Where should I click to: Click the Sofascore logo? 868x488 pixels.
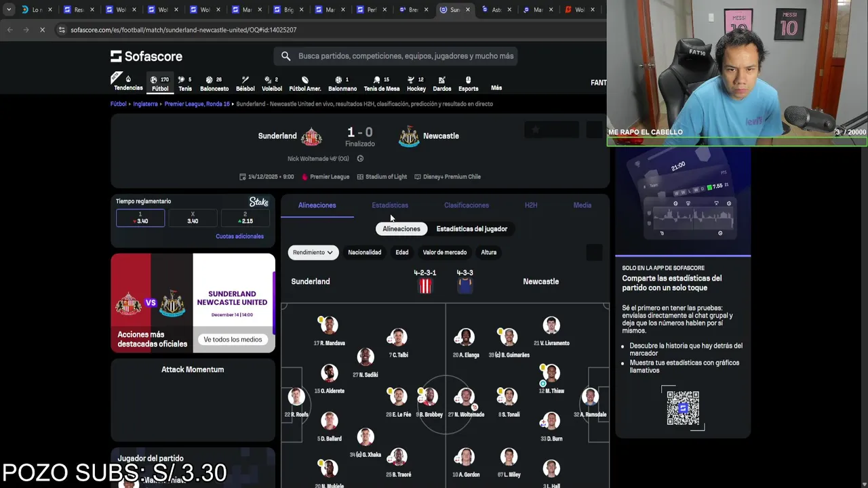146,56
